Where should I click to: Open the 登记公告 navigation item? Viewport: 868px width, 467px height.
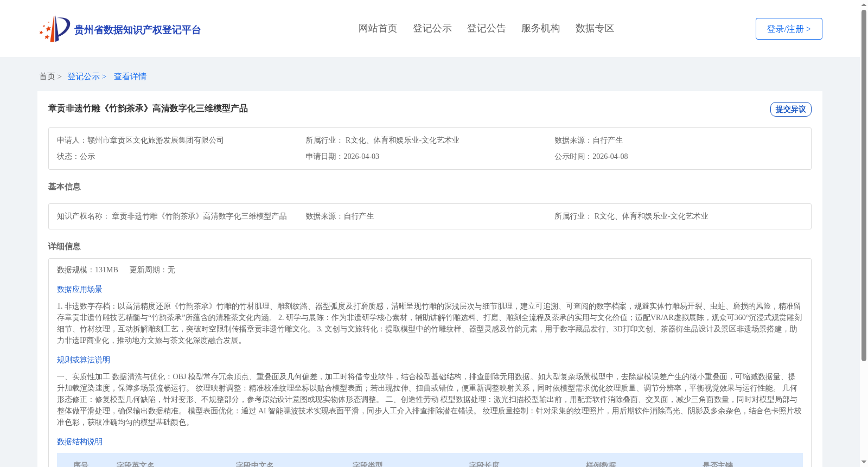tap(486, 28)
